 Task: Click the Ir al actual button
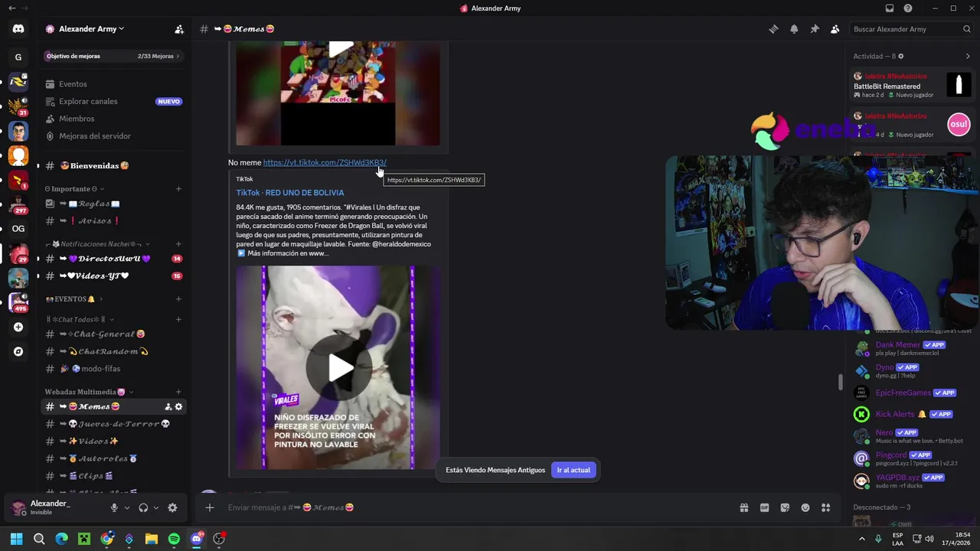tap(573, 470)
